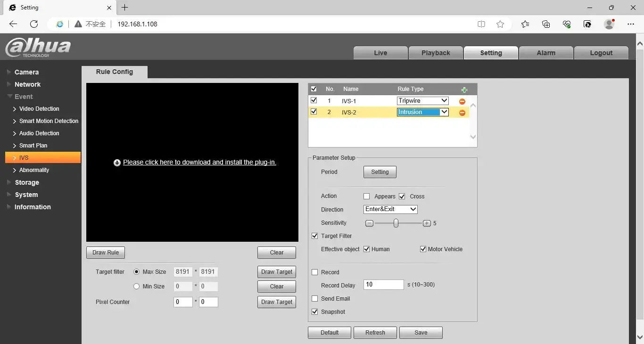Viewport: 644px width, 344px height.
Task: Open the browser profile avatar
Action: (609, 24)
